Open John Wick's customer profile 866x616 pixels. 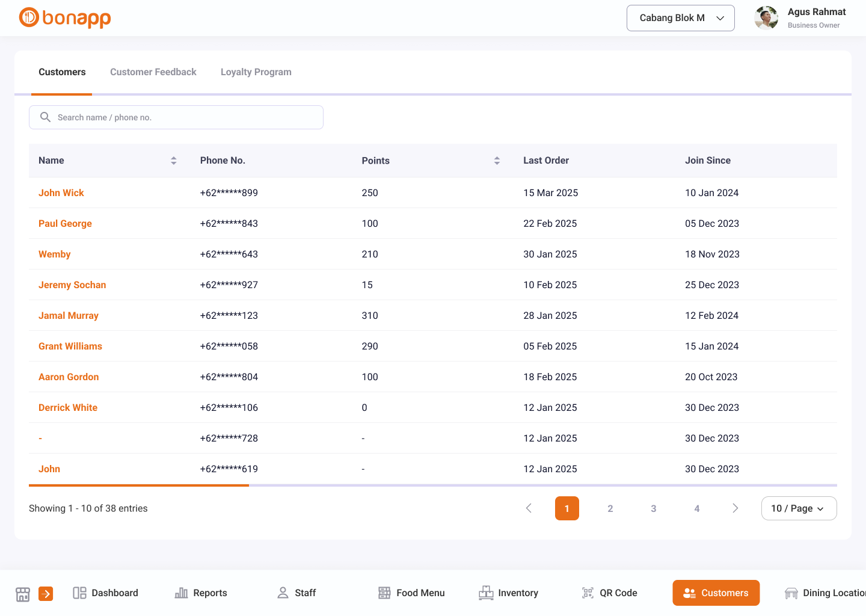pyautogui.click(x=61, y=193)
